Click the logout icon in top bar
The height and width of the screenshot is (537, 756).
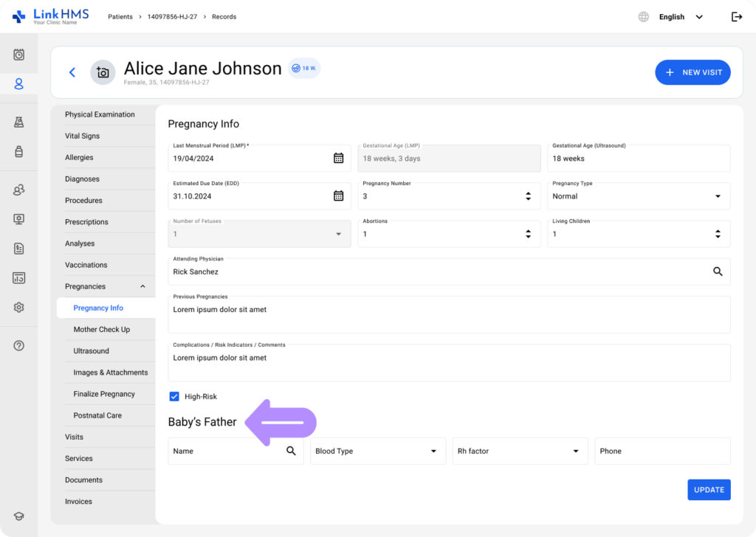[x=736, y=17]
